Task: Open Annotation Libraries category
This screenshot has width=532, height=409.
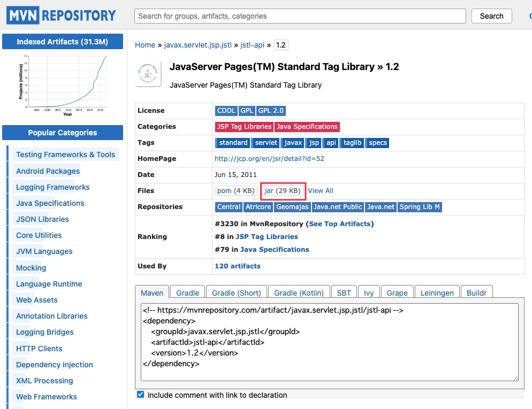Action: coord(51,316)
